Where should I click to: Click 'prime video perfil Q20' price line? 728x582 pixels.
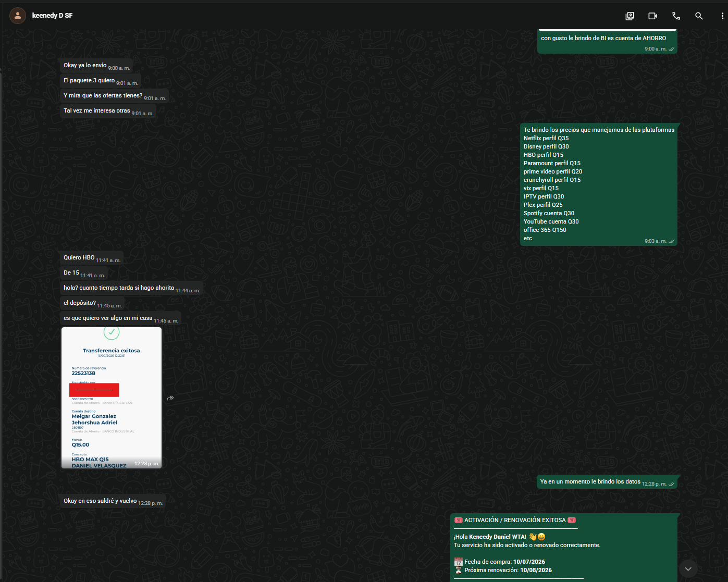553,171
